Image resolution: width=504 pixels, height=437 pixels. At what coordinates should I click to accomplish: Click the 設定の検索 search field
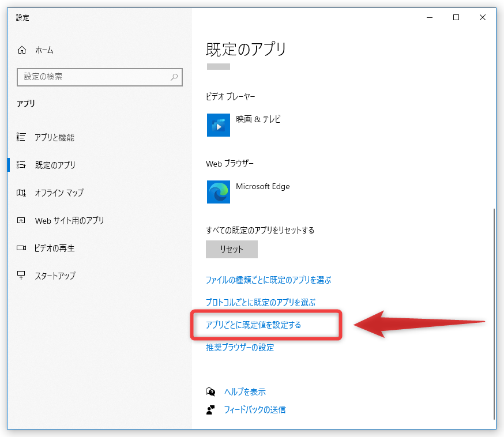click(100, 77)
